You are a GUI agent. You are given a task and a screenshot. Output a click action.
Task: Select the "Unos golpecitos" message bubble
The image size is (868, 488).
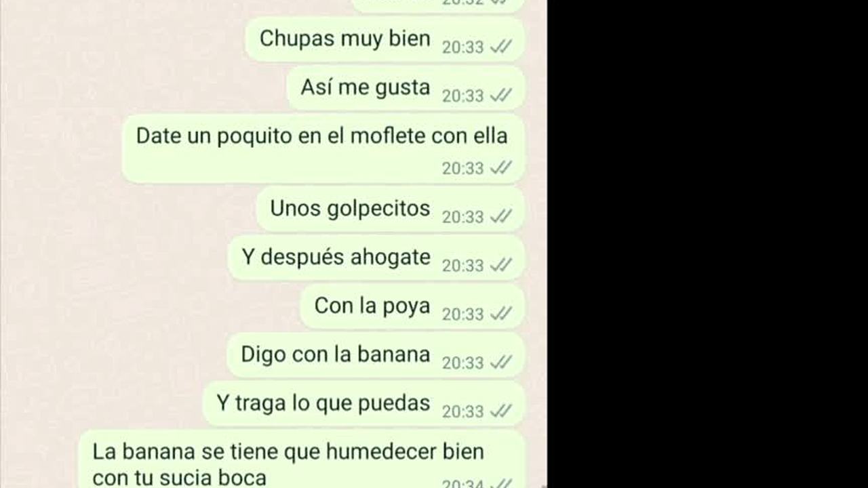coord(390,209)
